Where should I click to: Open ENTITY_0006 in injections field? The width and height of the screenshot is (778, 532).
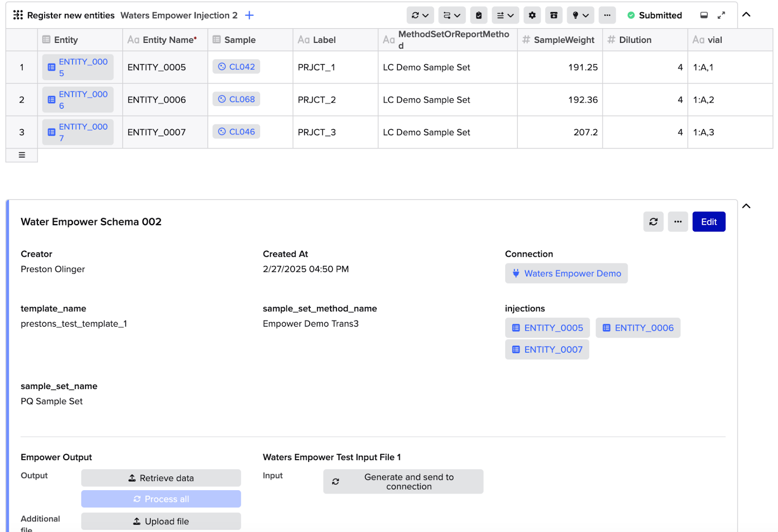(x=638, y=328)
